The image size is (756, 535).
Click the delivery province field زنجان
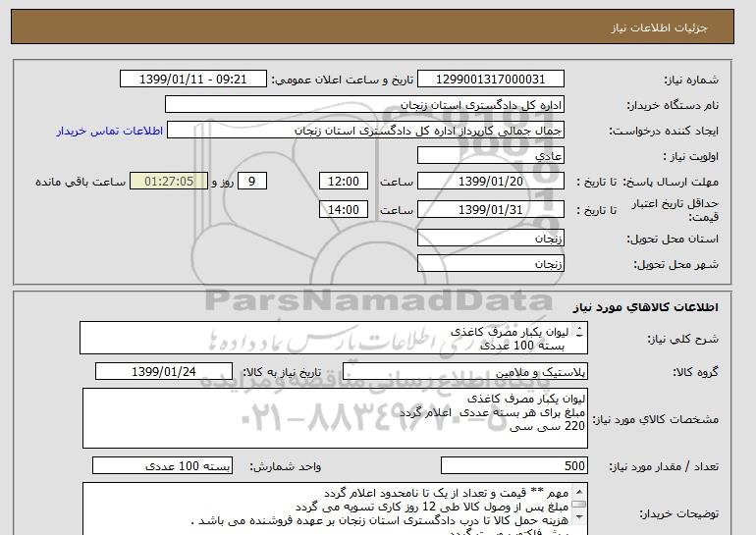[x=490, y=239]
